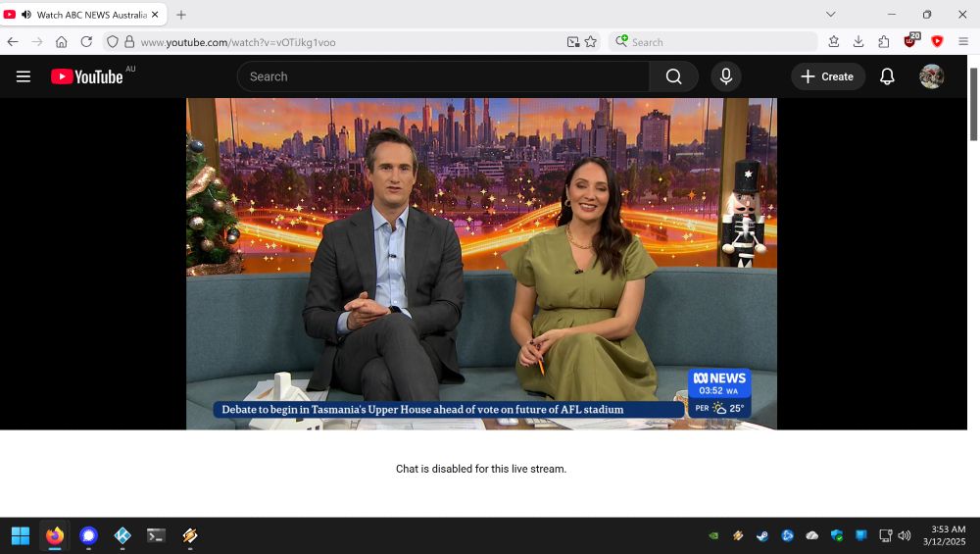
Task: Open the cloud sync tray icon
Action: (811, 536)
